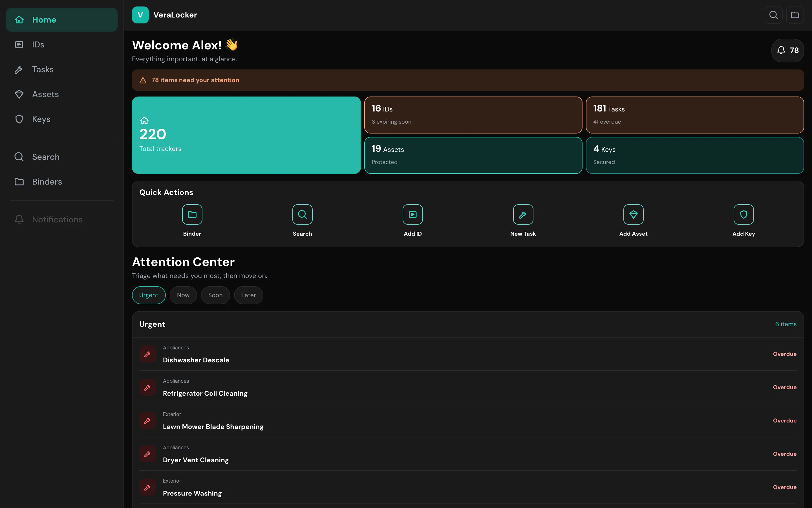Select the Binder quick action icon
Image resolution: width=812 pixels, height=508 pixels.
coord(192,214)
